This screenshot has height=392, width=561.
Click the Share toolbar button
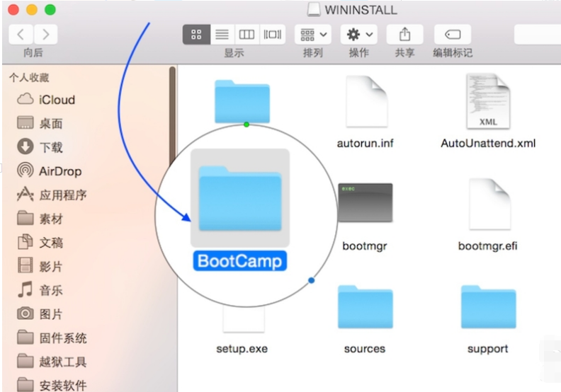coord(405,34)
